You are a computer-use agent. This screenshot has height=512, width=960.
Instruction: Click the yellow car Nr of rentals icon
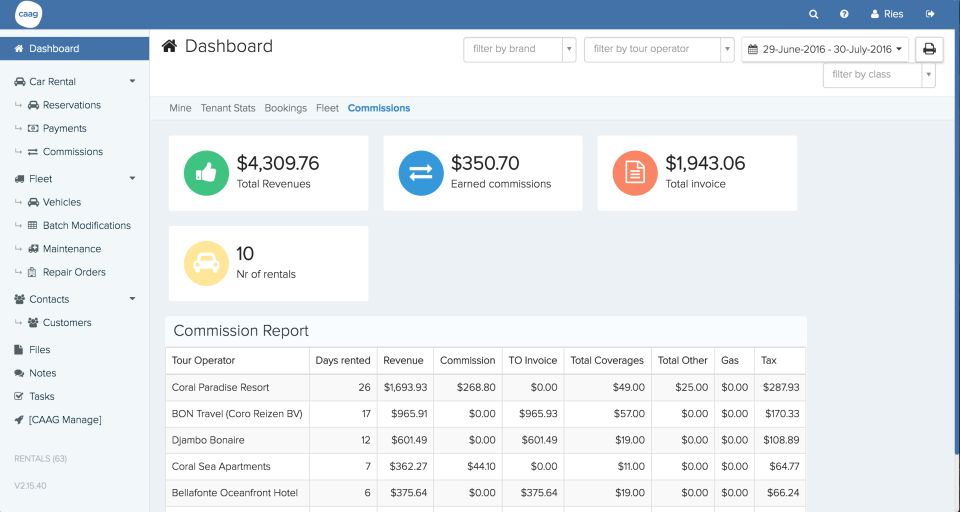207,263
